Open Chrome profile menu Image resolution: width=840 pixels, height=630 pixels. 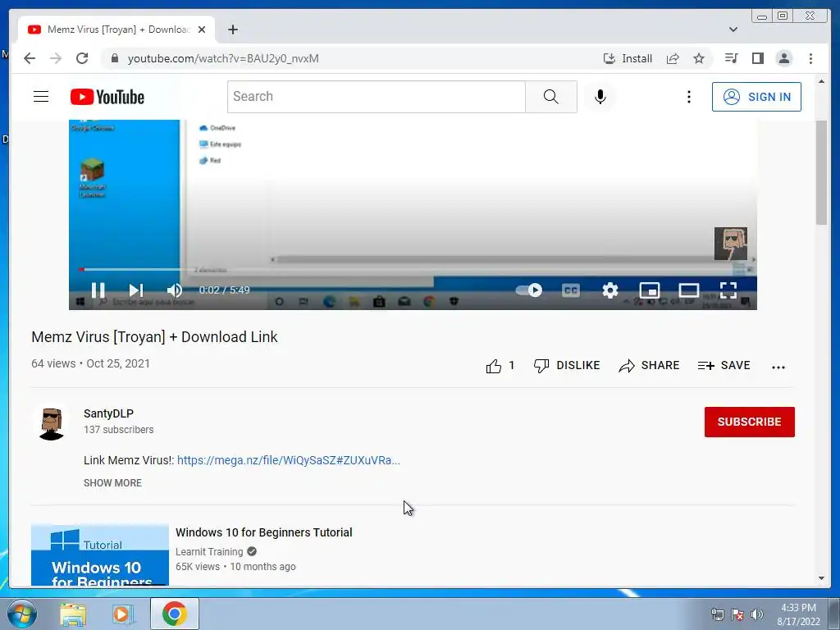783,58
